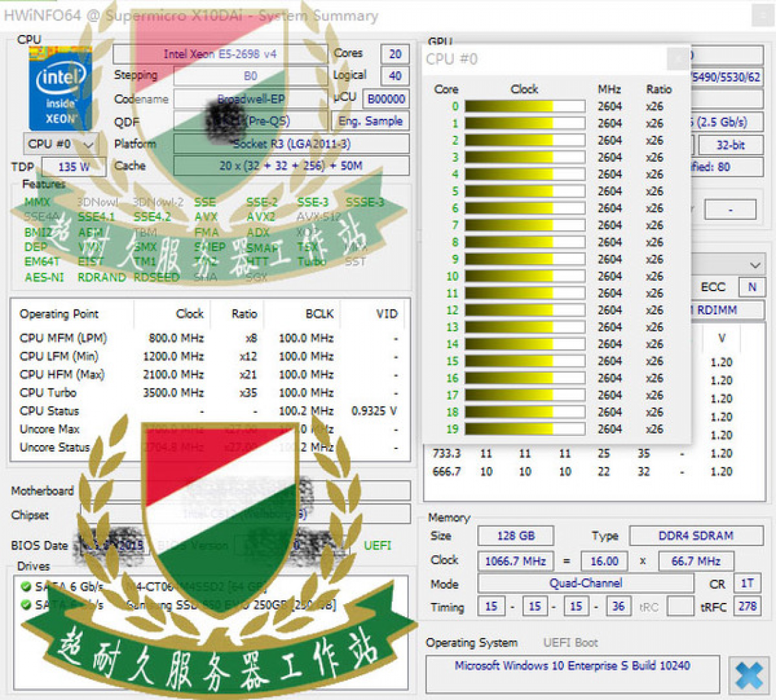Click the Intel Xeon E5-2698 v4 name field

[x=220, y=54]
